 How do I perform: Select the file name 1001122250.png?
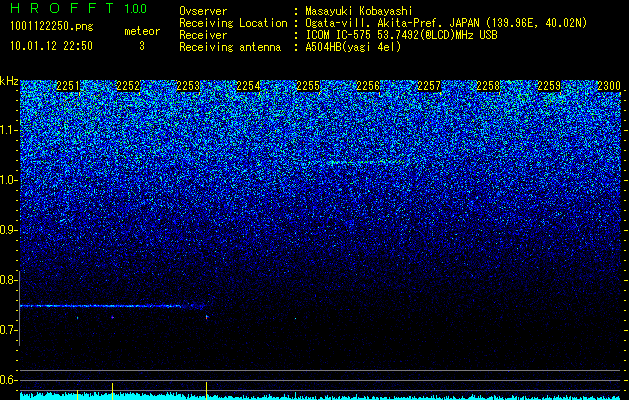51,26
